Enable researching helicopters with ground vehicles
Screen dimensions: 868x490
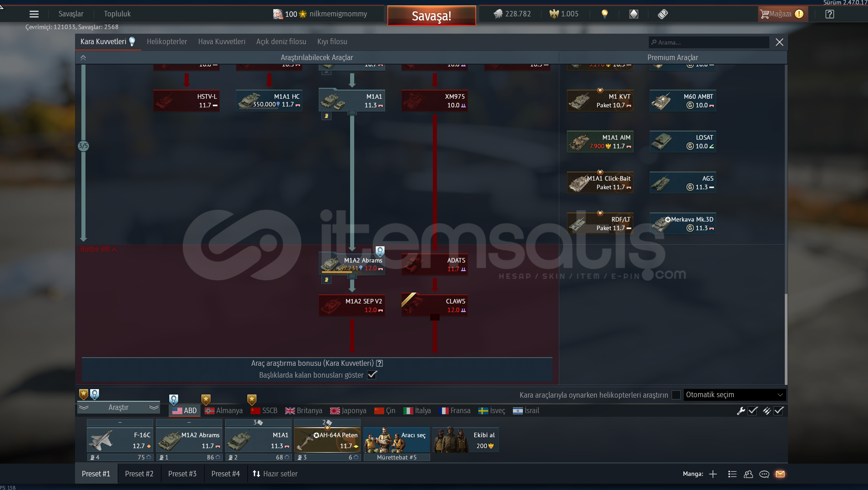pyautogui.click(x=676, y=395)
